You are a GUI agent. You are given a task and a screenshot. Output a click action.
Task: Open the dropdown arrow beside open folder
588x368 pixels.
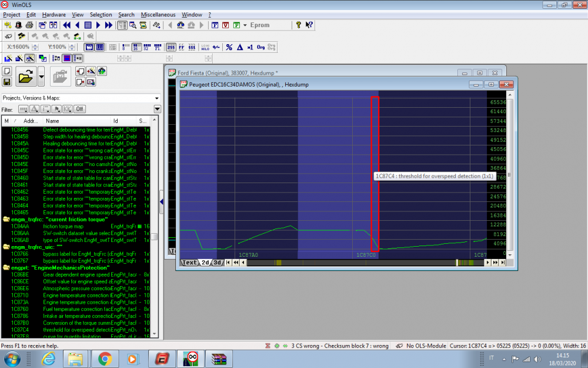click(x=41, y=77)
